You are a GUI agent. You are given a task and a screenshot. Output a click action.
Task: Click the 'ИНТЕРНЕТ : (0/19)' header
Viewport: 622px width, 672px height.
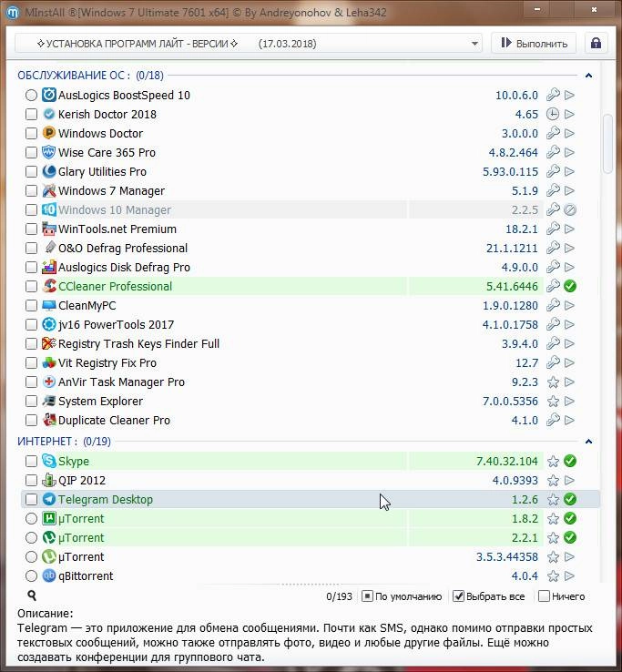click(x=64, y=442)
